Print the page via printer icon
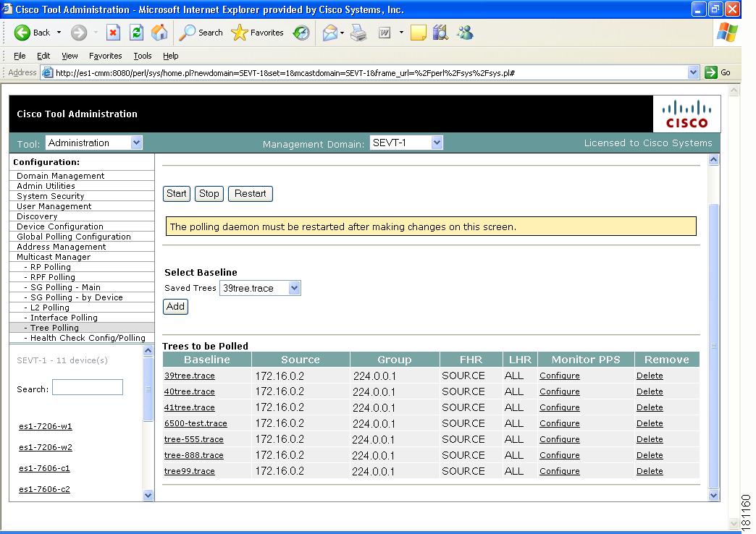756x534 pixels. pos(358,33)
